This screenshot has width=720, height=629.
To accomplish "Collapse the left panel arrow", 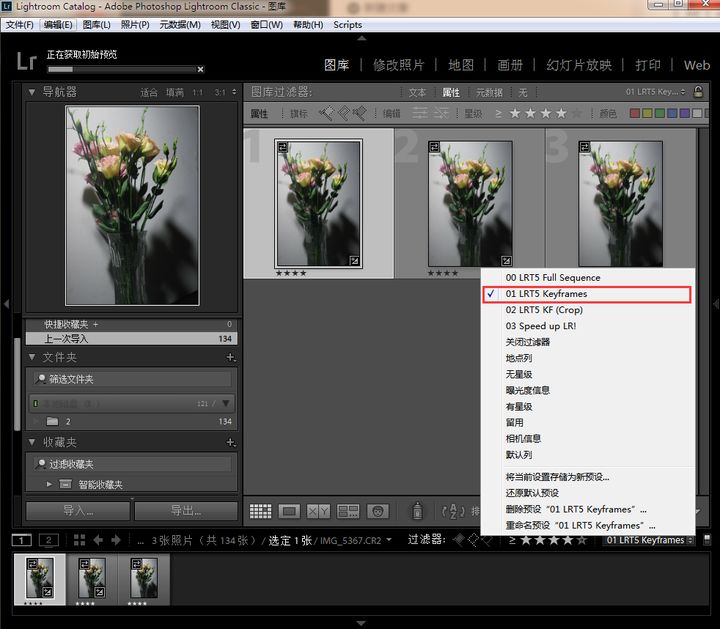I will click(x=6, y=304).
